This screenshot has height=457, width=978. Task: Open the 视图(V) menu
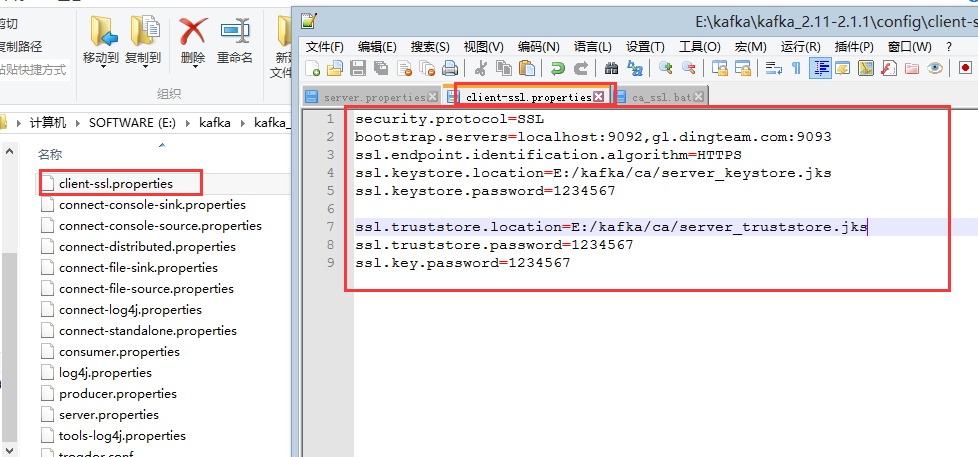(483, 47)
